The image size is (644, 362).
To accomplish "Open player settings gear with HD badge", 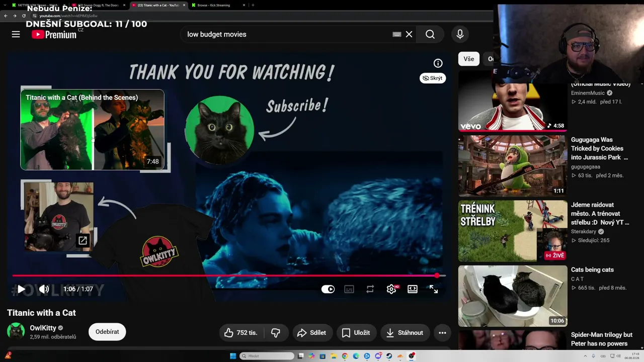I will click(391, 289).
